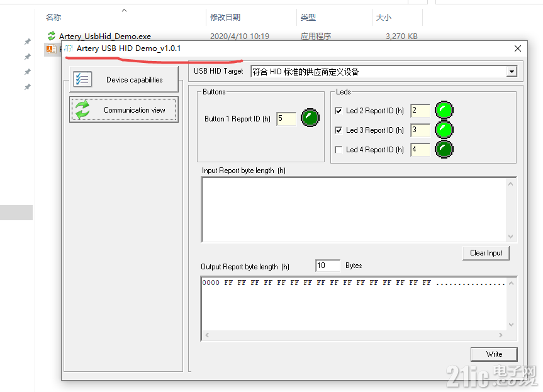Screen dimensions: 543x392
Task: Sort files by the 大小 column header
Action: (x=384, y=18)
